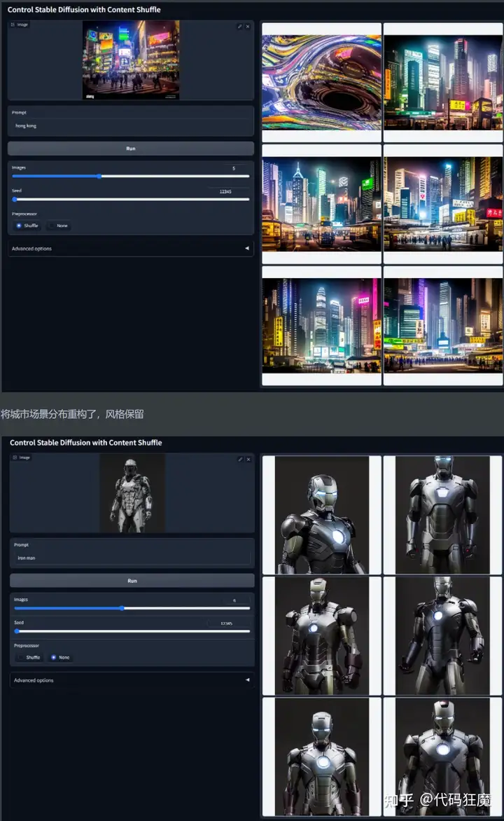
Task: Open the city result with tall pink neon sign
Action: point(321,325)
